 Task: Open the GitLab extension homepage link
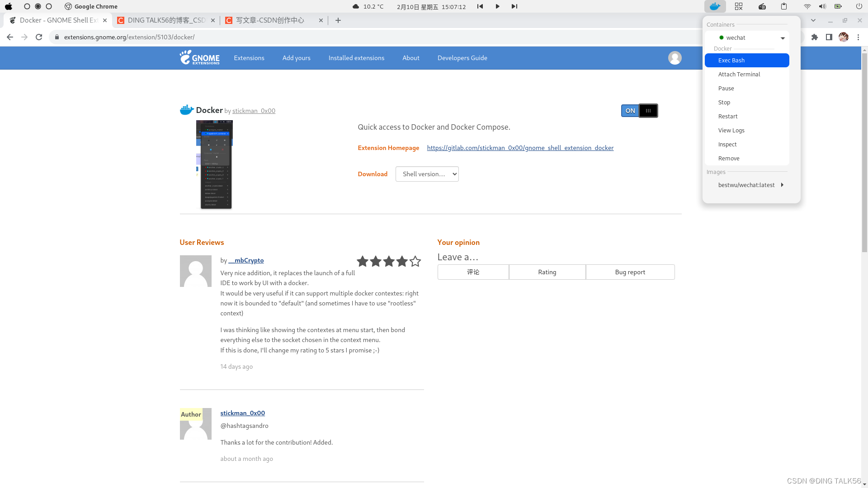[x=520, y=148]
